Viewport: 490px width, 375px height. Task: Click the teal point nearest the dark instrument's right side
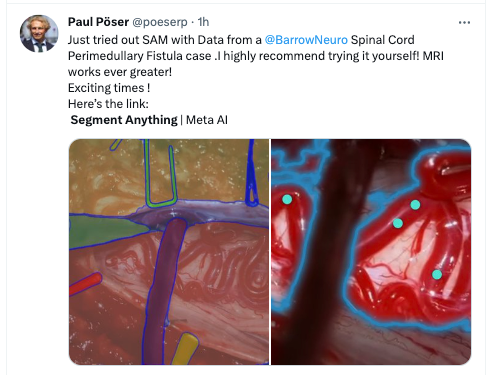click(397, 223)
